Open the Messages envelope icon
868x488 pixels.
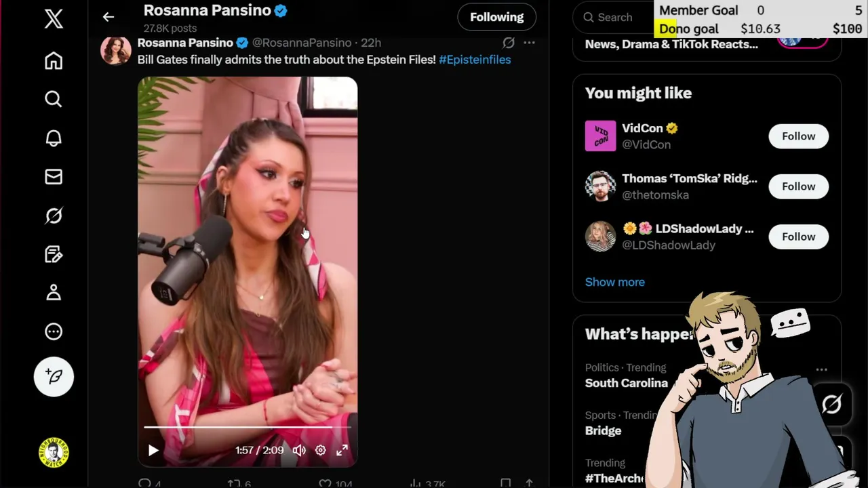point(54,177)
